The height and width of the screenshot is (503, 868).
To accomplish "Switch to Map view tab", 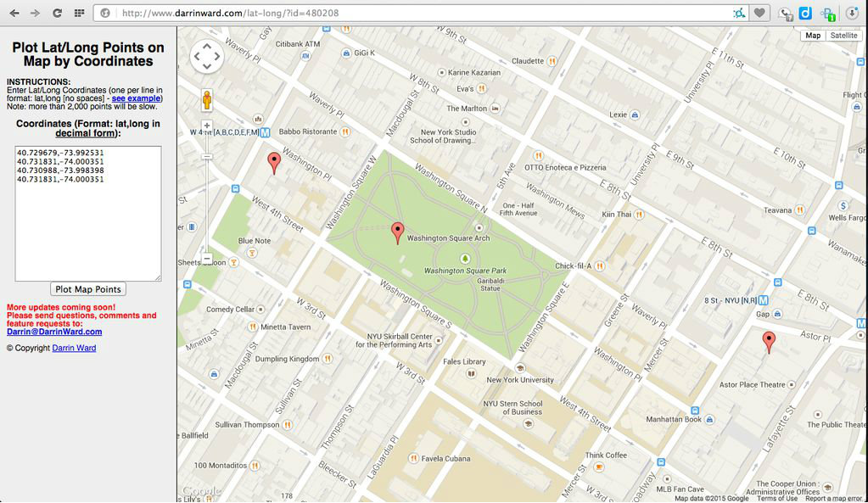I will point(813,36).
